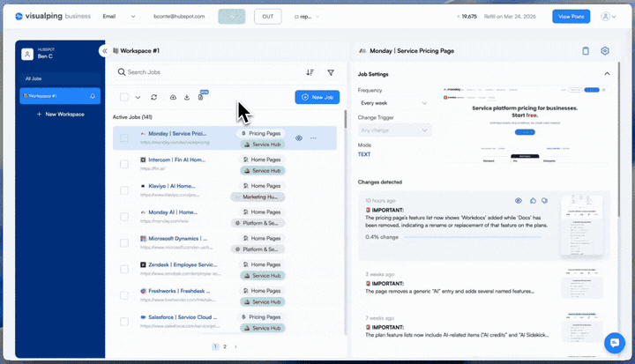Screen dimensions: 635x364
Task: Click the TEXT mode link
Action: (x=364, y=154)
